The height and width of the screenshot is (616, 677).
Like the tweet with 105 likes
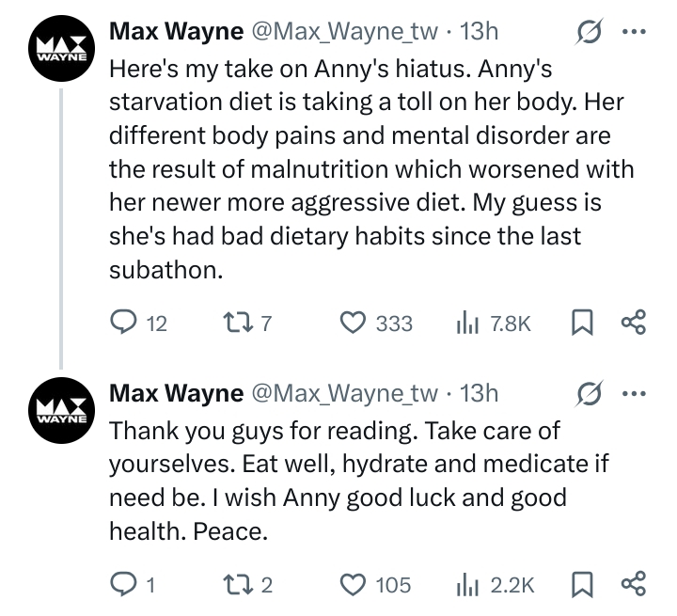click(354, 584)
